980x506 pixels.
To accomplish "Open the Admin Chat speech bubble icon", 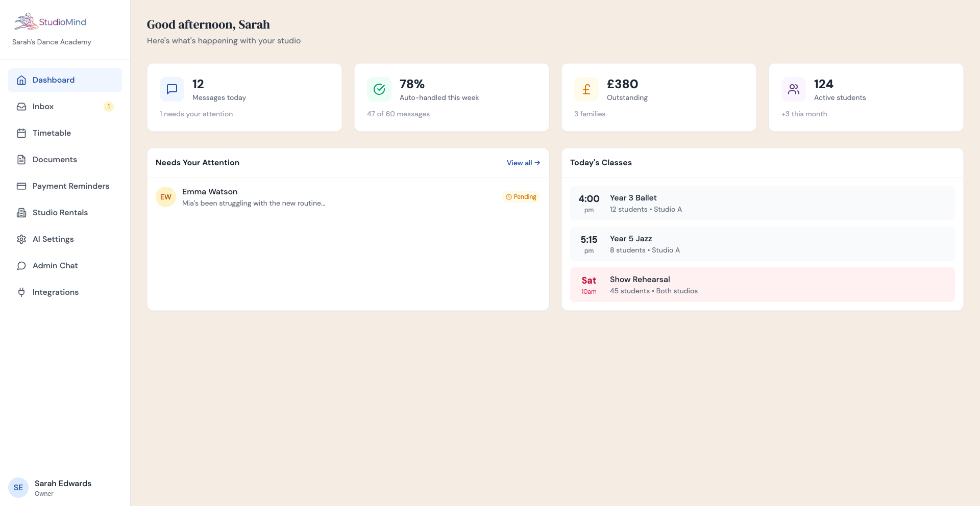I will point(21,266).
